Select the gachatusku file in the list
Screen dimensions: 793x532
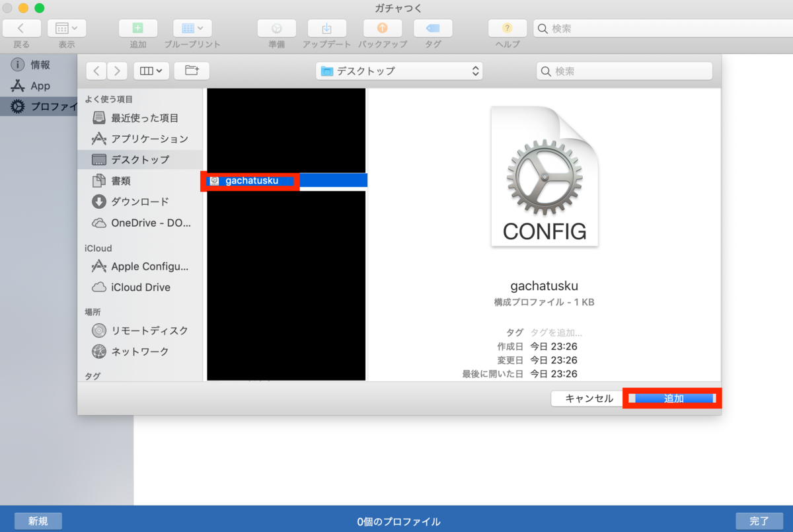(287, 180)
